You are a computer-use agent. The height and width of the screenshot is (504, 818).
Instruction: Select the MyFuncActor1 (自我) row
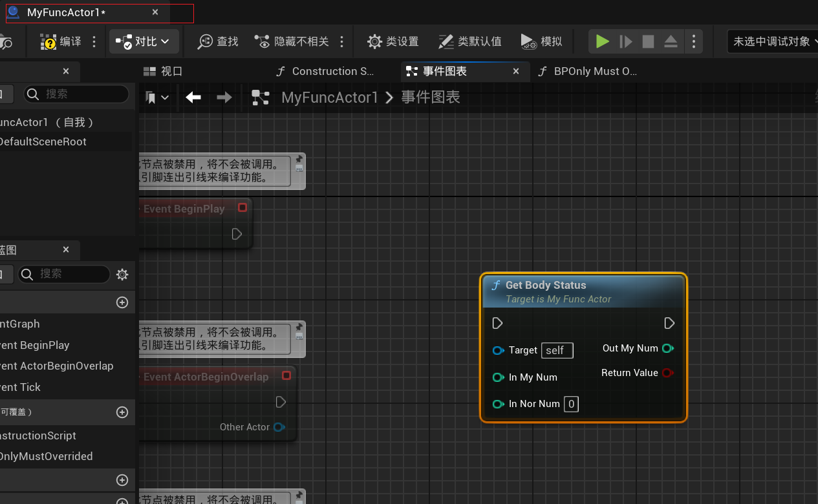tap(66, 122)
